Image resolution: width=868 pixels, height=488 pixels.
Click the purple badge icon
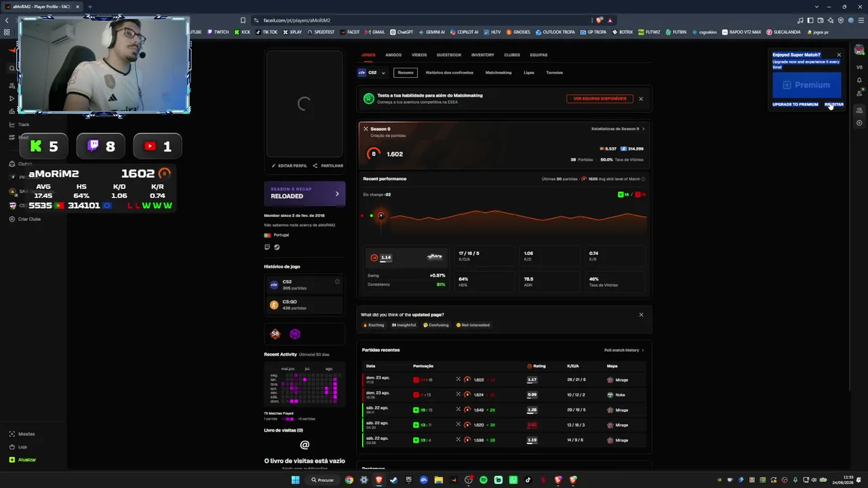coord(295,333)
